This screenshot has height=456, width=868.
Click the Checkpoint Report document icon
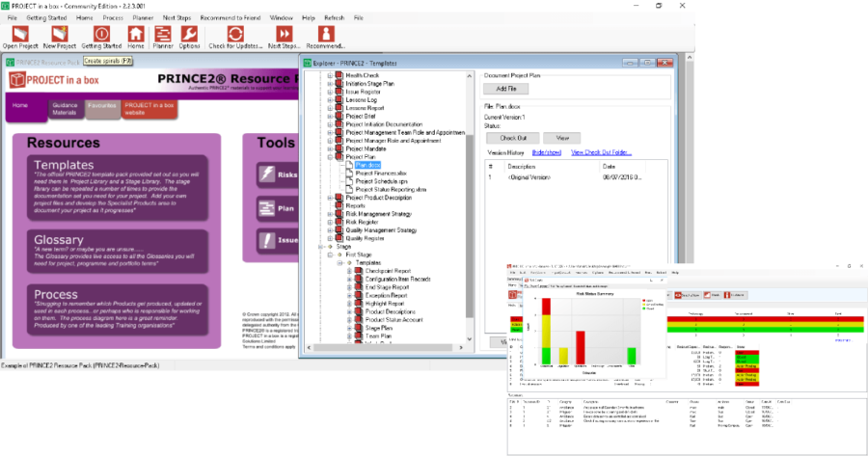[x=359, y=271]
